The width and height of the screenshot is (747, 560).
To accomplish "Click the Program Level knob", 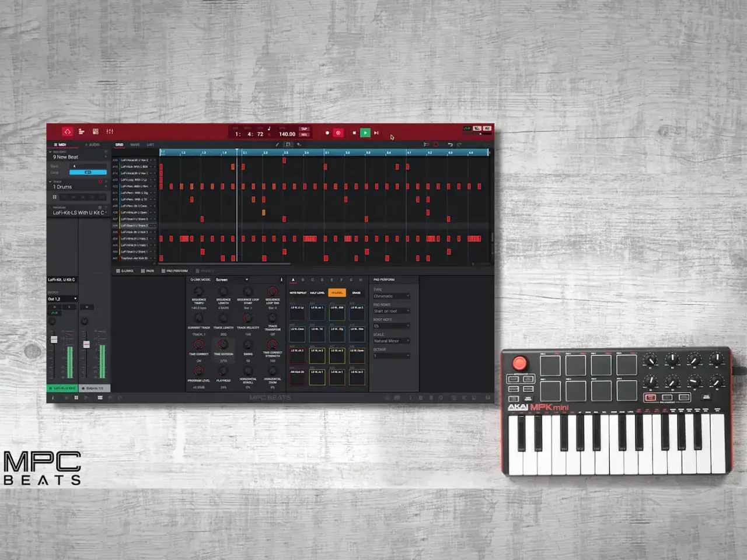I will (x=198, y=372).
